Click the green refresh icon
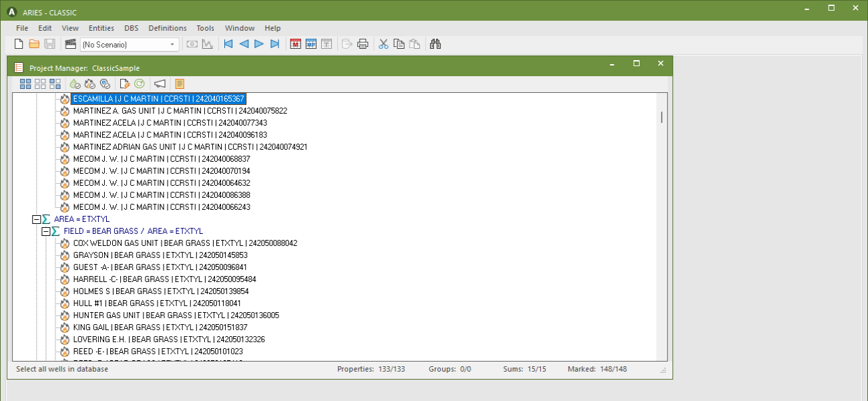 [140, 84]
